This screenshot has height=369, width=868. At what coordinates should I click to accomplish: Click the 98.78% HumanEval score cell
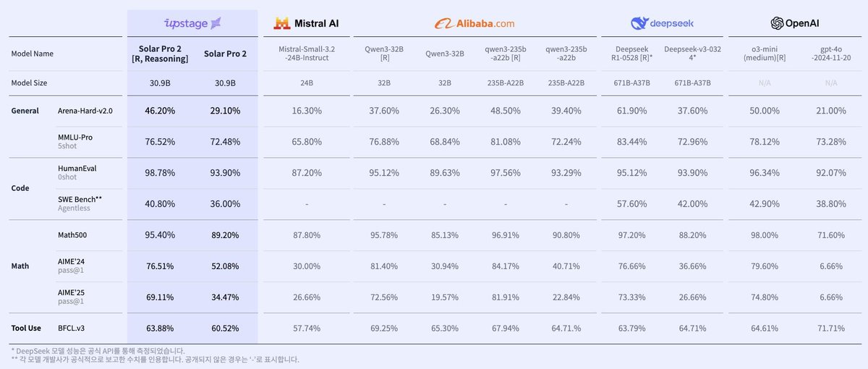pyautogui.click(x=160, y=173)
